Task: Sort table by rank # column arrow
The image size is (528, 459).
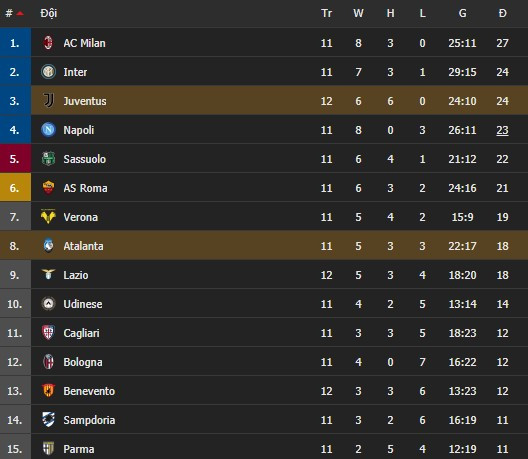Action: tap(20, 13)
